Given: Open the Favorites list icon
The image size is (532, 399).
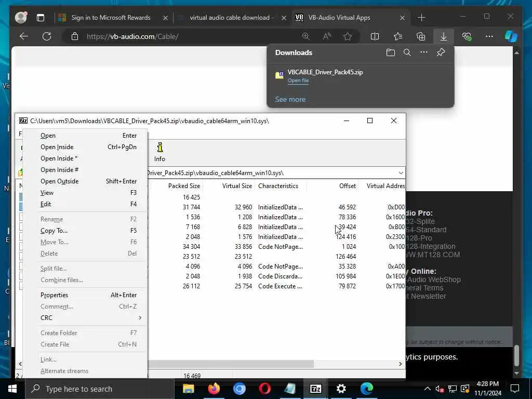Looking at the screenshot, I should [397, 36].
